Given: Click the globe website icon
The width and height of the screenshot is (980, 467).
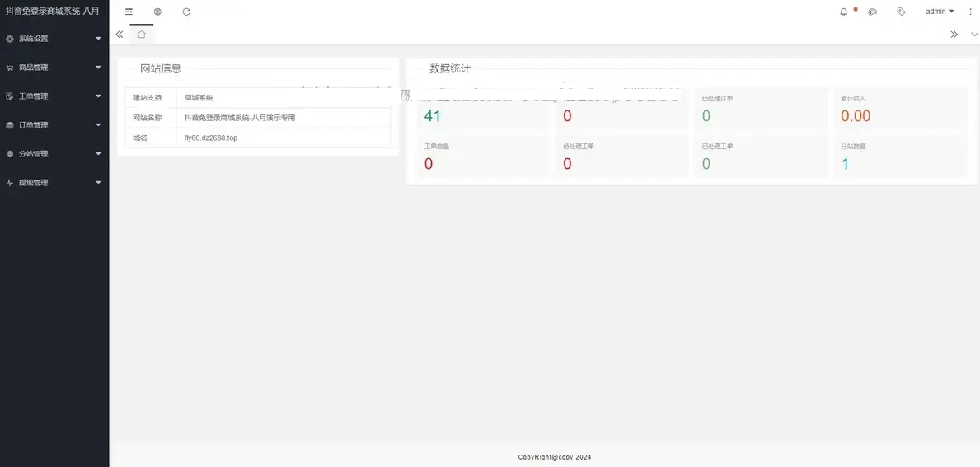Looking at the screenshot, I should coord(157,12).
